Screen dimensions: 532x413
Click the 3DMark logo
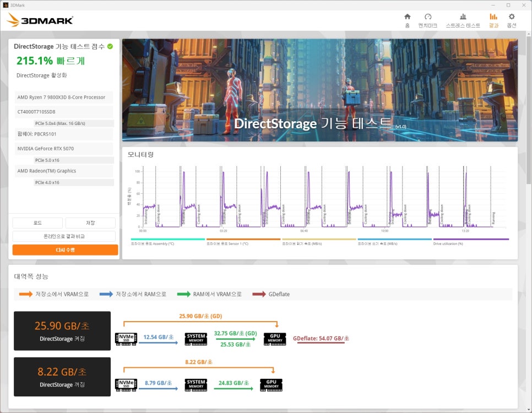(x=40, y=20)
